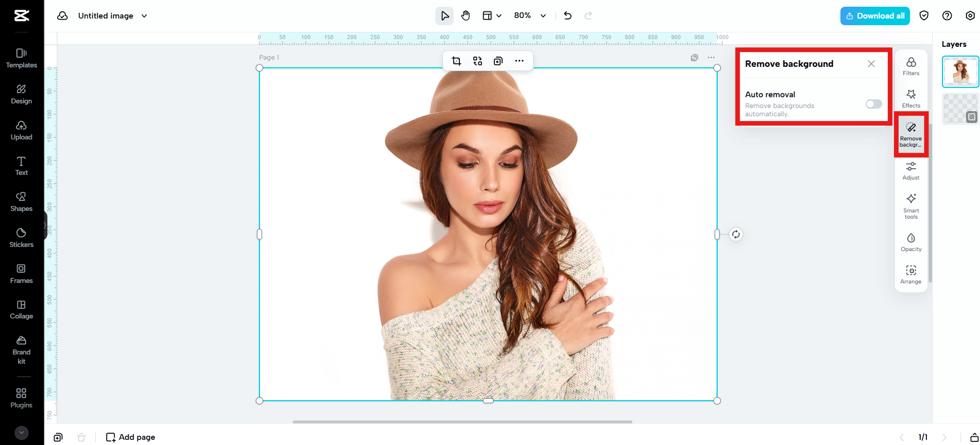Screen dimensions: 980x445
Task: Open settings hexagon icon in top bar
Action: 970,16
